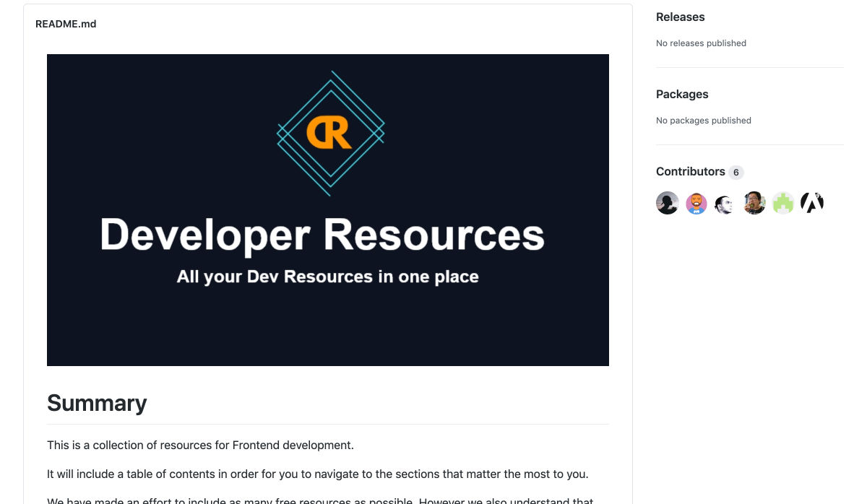
Task: Click the contributors count badge 6
Action: (736, 172)
